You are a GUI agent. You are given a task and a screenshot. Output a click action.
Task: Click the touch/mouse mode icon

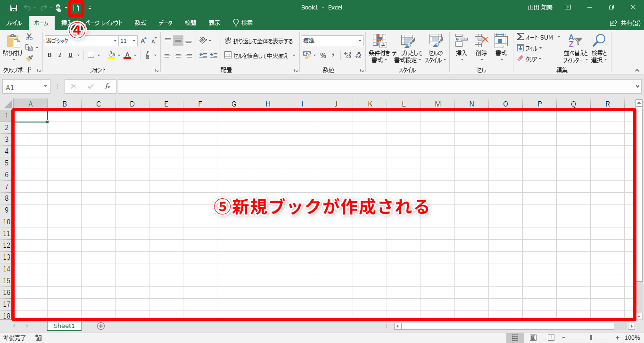point(58,8)
